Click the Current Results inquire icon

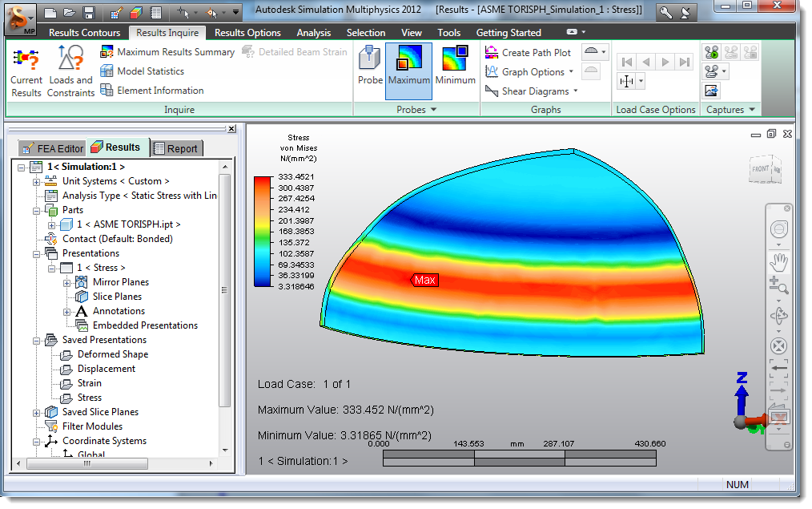[x=26, y=71]
